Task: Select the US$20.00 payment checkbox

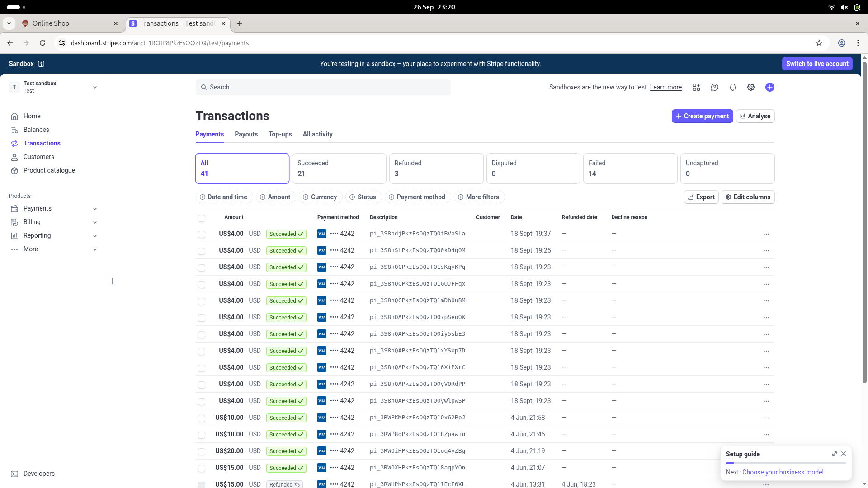Action: click(x=202, y=452)
